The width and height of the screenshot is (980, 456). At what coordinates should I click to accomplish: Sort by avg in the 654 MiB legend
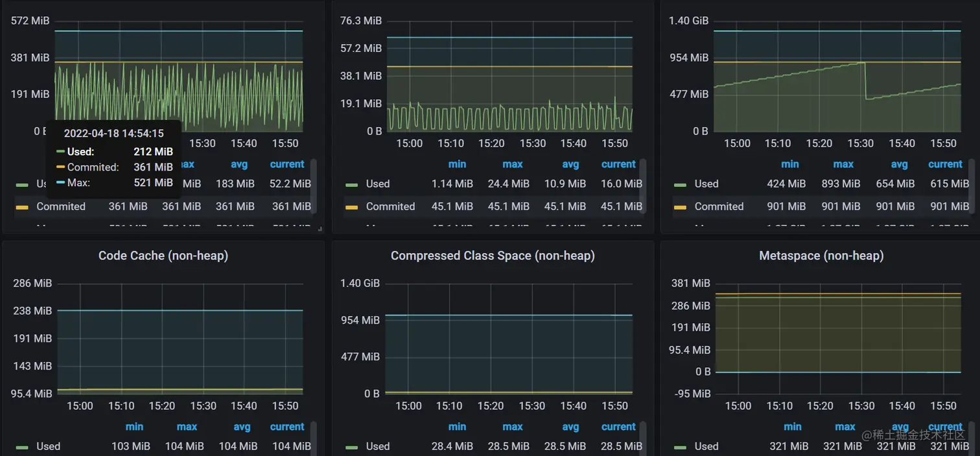click(899, 164)
